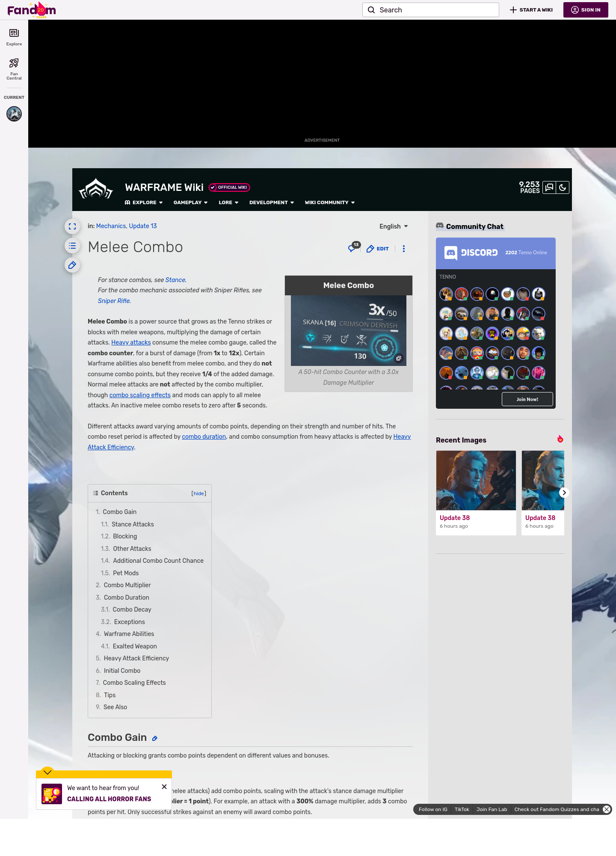Click Check out Fandom Quizzes link
This screenshot has width=616, height=856.
[557, 809]
